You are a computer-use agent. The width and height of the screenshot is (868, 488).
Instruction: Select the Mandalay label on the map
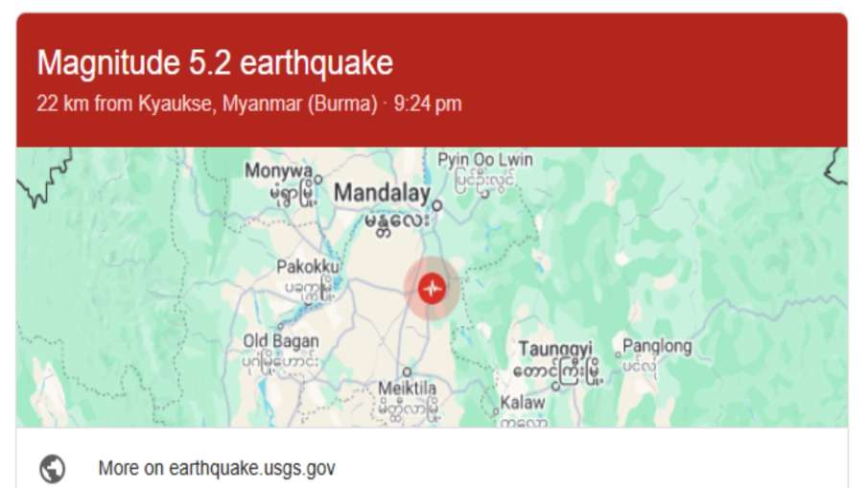point(382,194)
